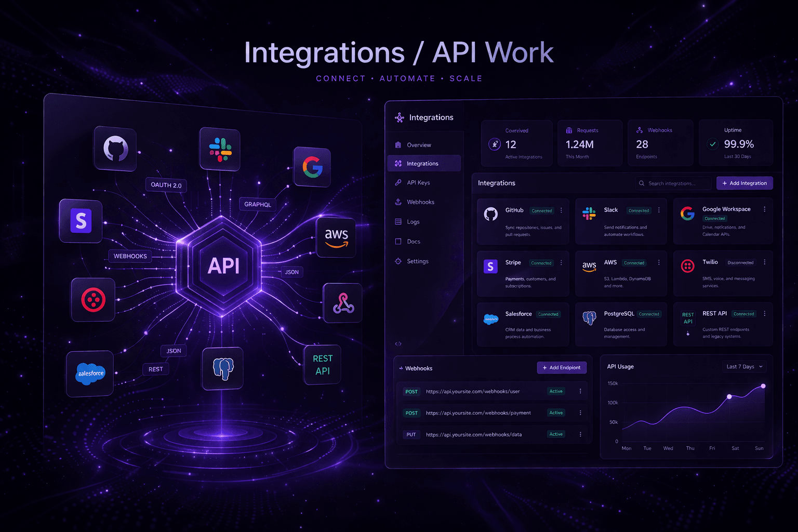Click the GRAPHQL label in the hub graphic
The image size is (798, 532).
click(x=258, y=204)
